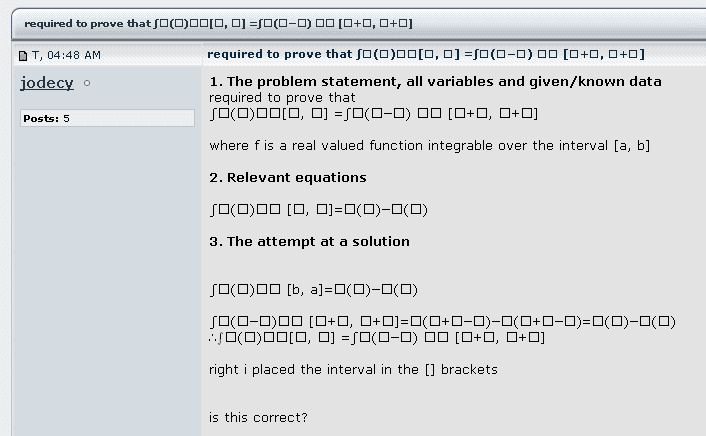The image size is (706, 436).
Task: Click the 'required to prove that' body text
Action: [x=282, y=98]
